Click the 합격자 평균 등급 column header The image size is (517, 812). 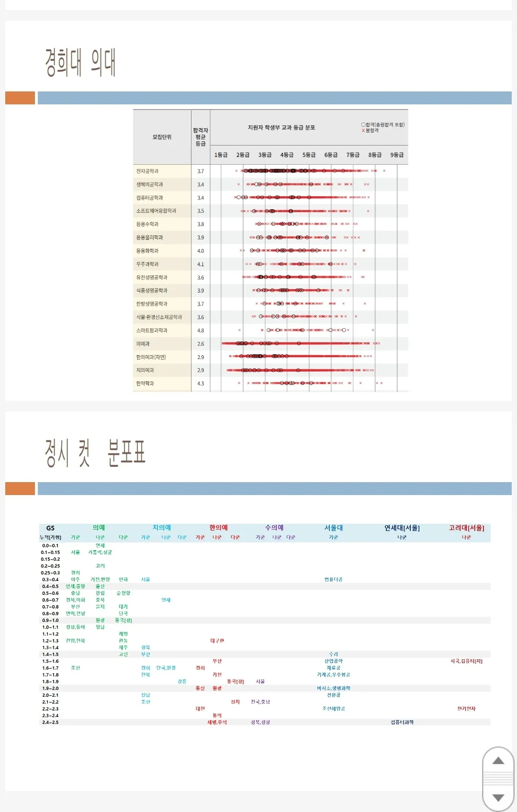point(201,137)
